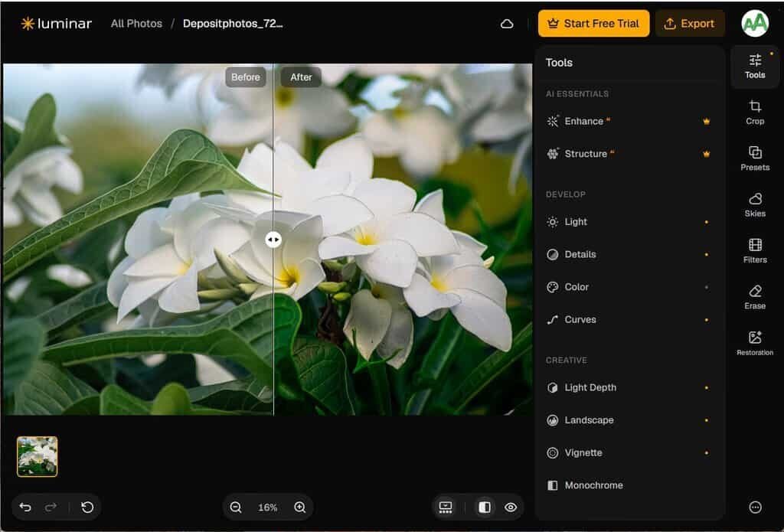The width and height of the screenshot is (784, 532).
Task: Click the Before label
Action: (246, 77)
